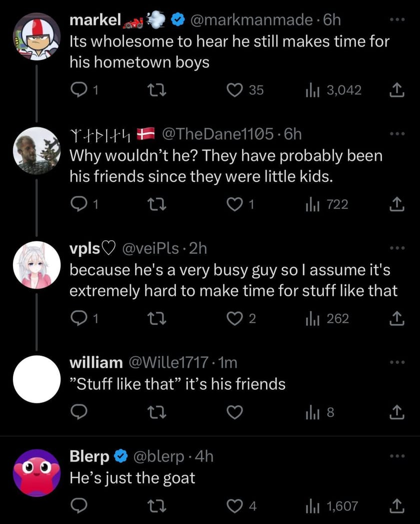Open Blerp's pink avatar profile picture

click(x=36, y=473)
